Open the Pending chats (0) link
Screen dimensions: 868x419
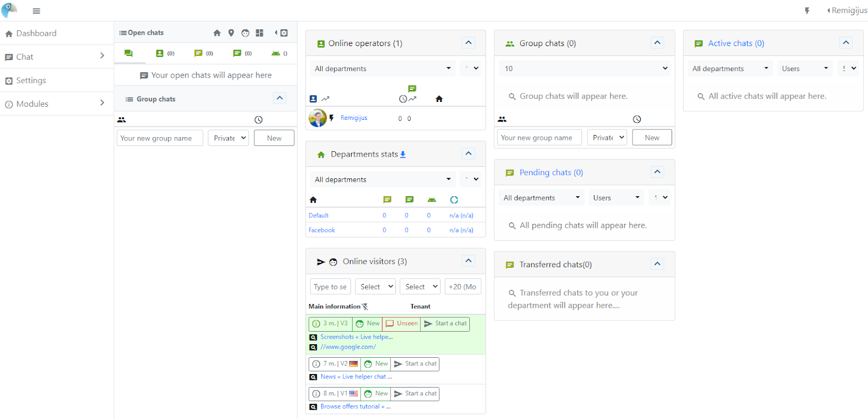coord(551,172)
